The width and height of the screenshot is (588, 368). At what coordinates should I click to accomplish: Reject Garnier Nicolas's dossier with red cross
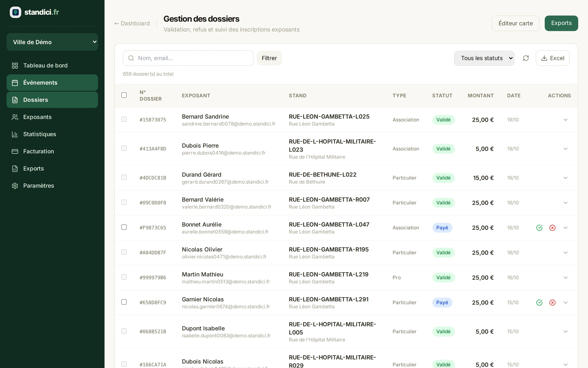(552, 303)
